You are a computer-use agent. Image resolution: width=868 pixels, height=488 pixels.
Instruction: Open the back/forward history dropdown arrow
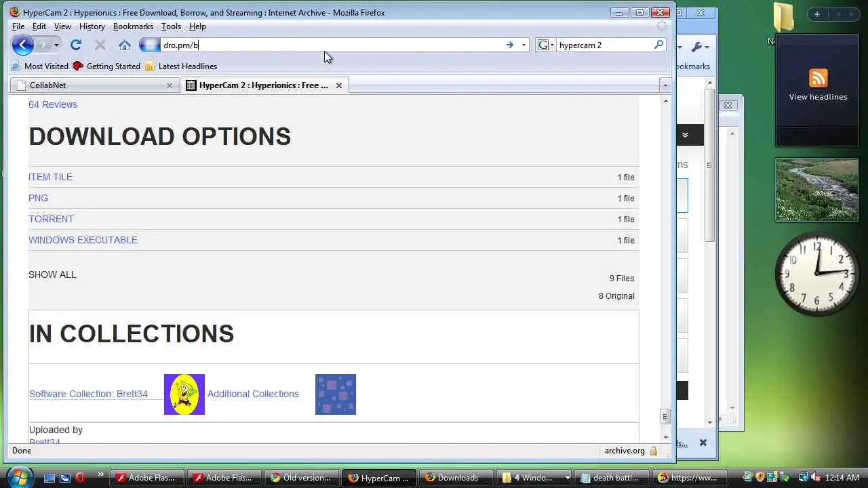pyautogui.click(x=56, y=45)
